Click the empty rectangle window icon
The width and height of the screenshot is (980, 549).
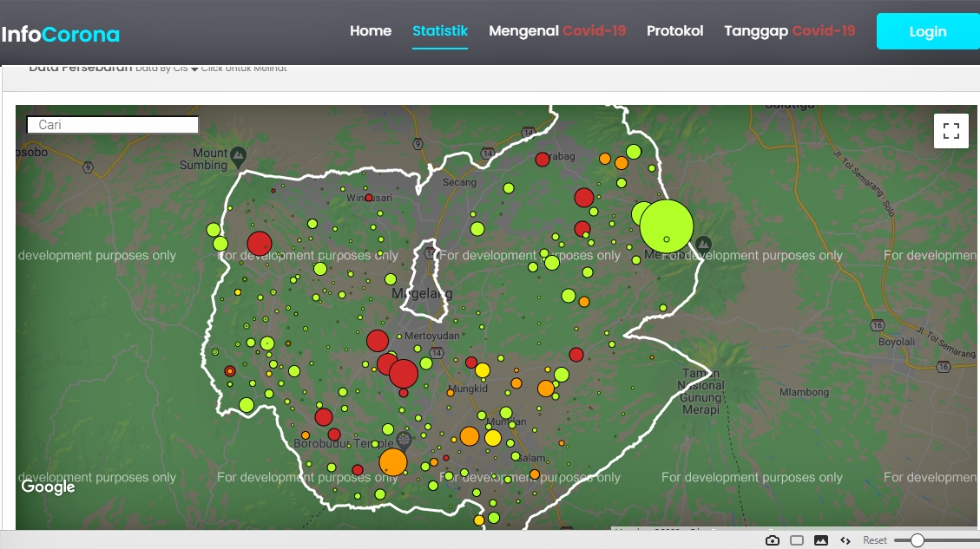[x=797, y=540]
